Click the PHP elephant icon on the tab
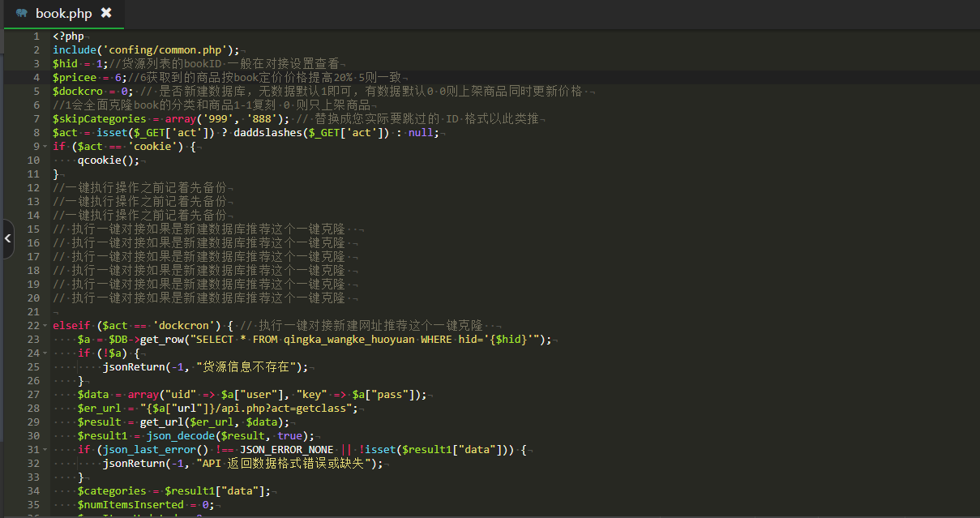Viewport: 980px width, 518px height. pyautogui.click(x=21, y=13)
